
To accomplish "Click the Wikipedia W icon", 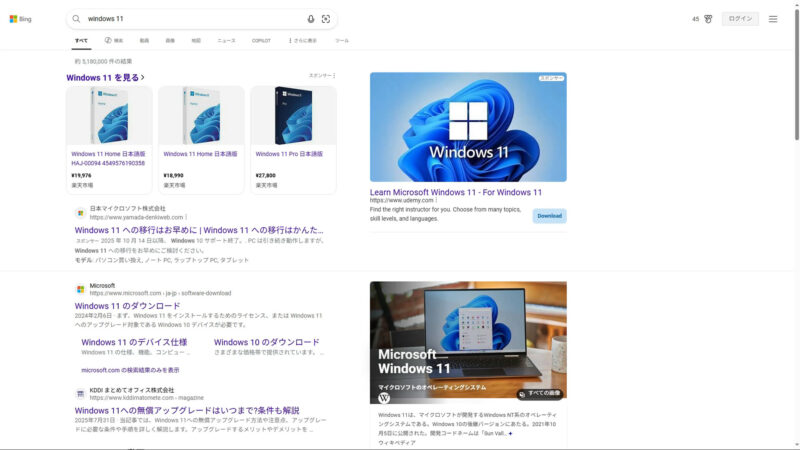I will coord(384,397).
